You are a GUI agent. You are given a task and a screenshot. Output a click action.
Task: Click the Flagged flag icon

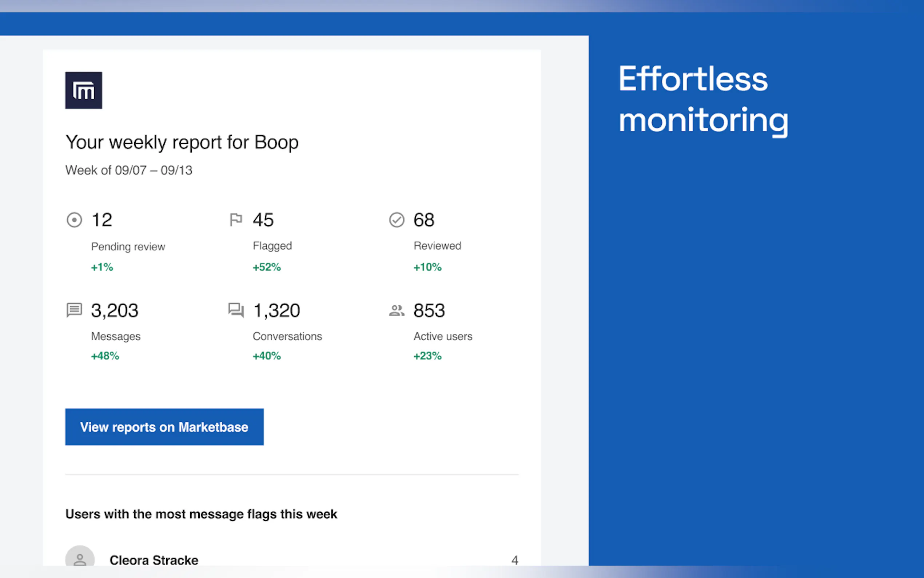[236, 220]
